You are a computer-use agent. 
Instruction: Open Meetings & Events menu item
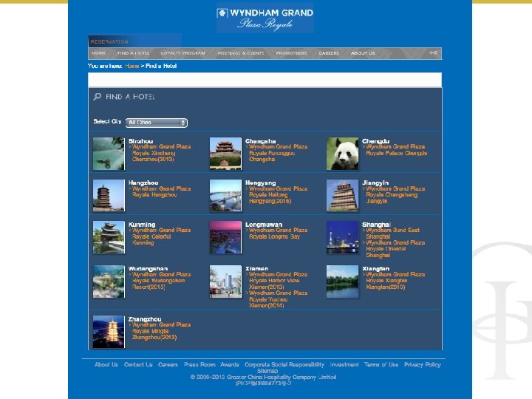[x=241, y=53]
